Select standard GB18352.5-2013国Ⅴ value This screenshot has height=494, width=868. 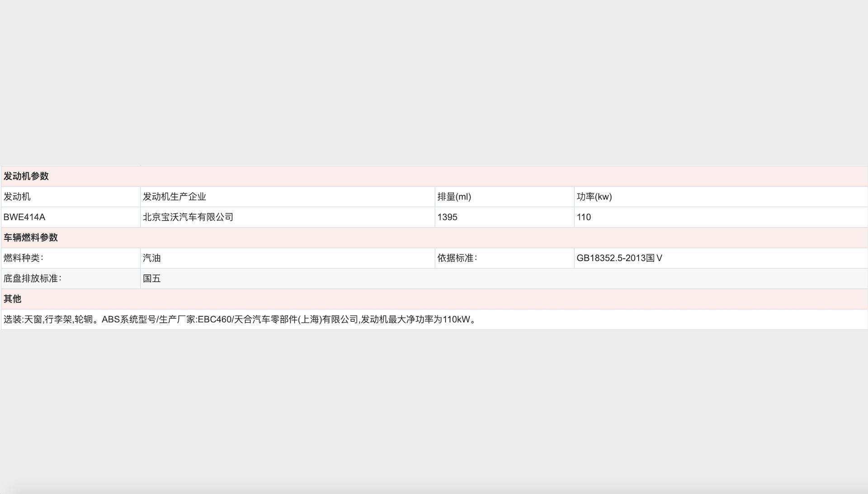tap(619, 258)
